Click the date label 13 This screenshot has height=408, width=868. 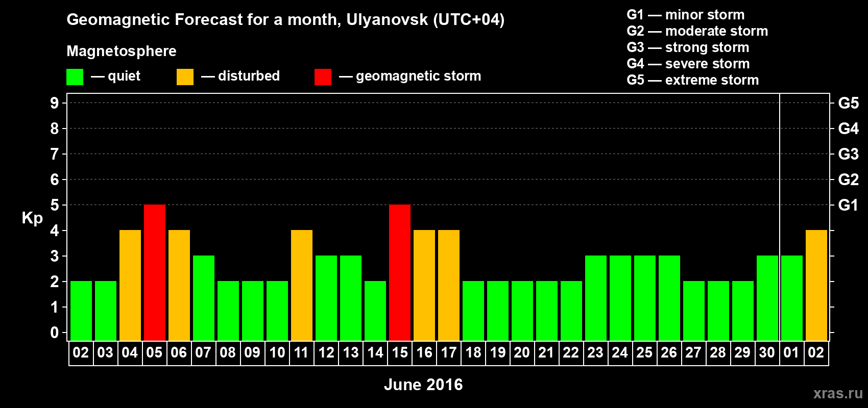(x=350, y=353)
